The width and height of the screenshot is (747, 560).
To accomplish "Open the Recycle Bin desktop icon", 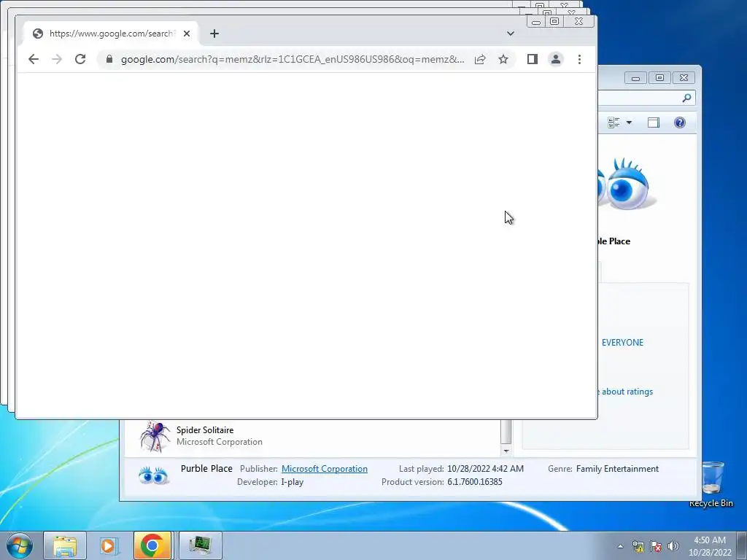I will click(711, 484).
